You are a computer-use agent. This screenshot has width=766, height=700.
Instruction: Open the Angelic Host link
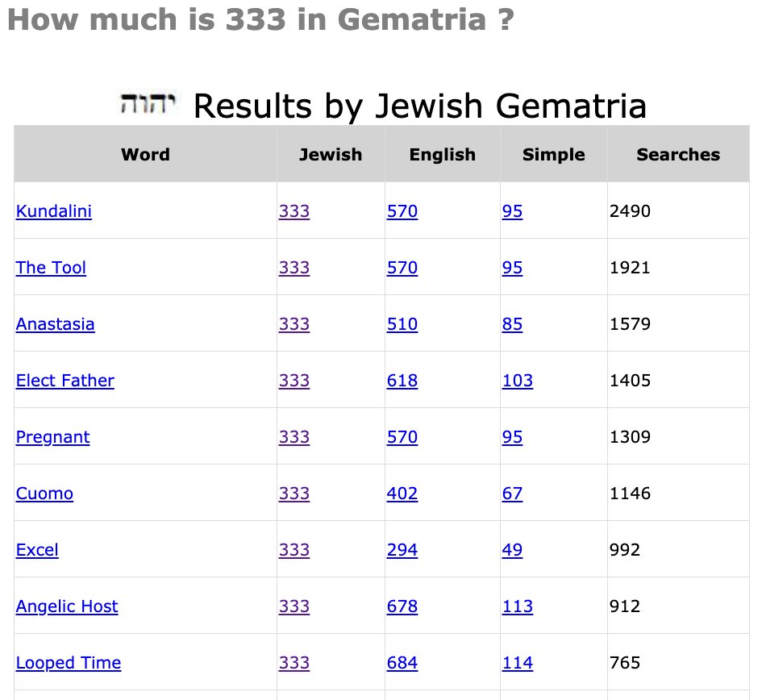coord(67,606)
